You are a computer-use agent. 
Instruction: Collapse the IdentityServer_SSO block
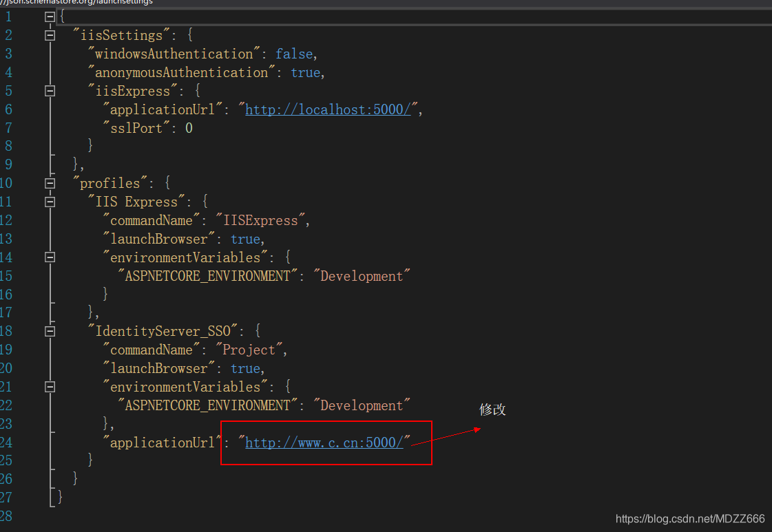50,331
